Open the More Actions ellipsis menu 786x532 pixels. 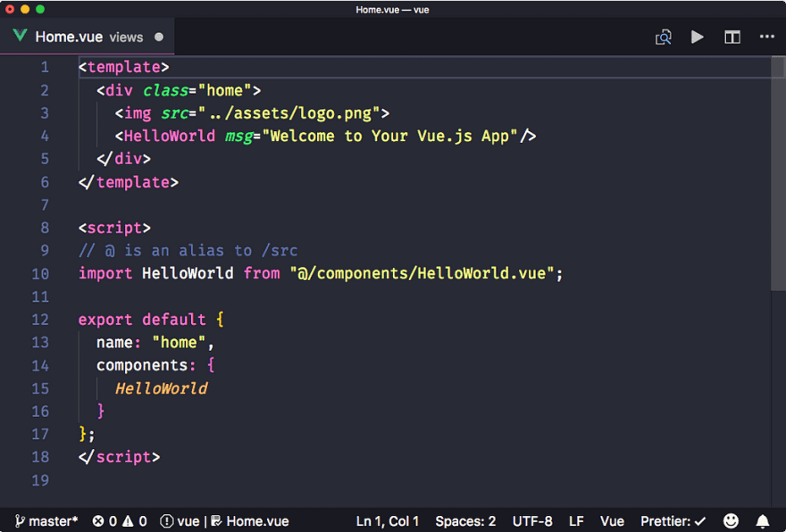[767, 37]
